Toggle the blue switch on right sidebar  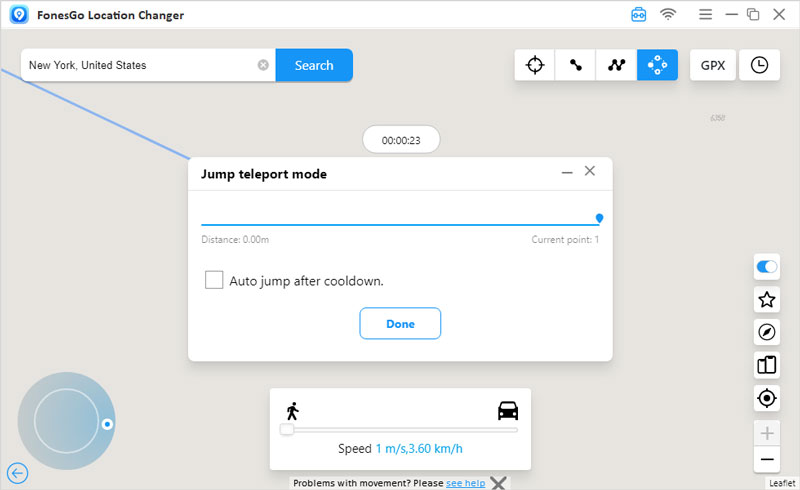pos(766,267)
